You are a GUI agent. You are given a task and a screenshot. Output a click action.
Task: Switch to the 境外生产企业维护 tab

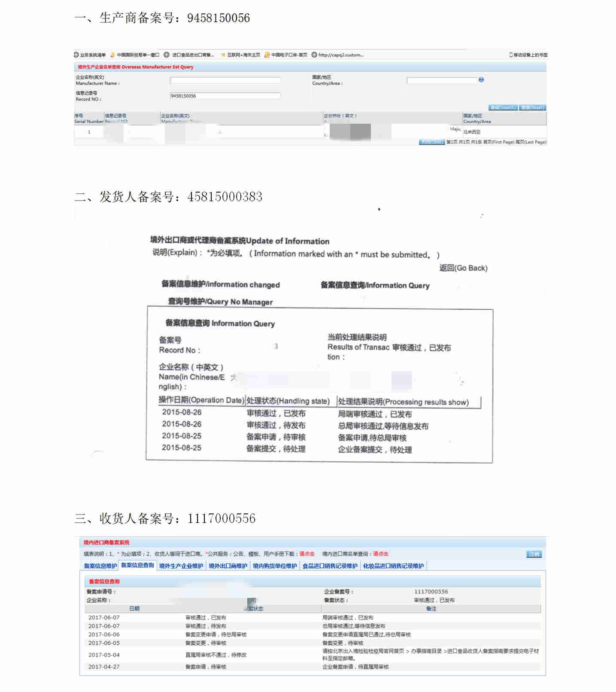click(x=181, y=566)
